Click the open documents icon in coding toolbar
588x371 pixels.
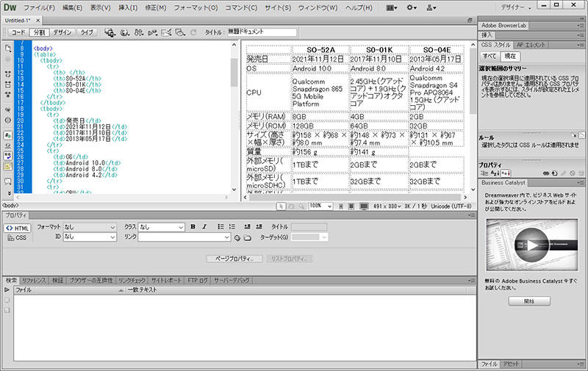[x=8, y=48]
